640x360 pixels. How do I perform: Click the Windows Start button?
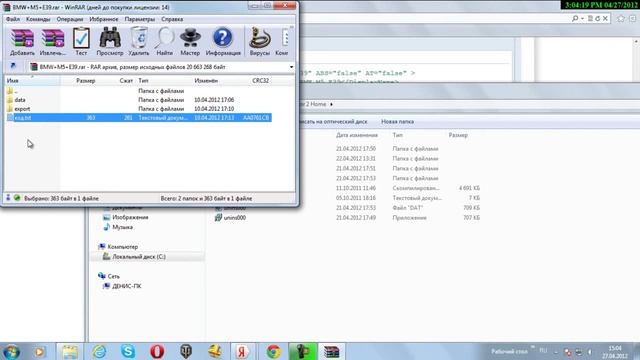click(11, 351)
